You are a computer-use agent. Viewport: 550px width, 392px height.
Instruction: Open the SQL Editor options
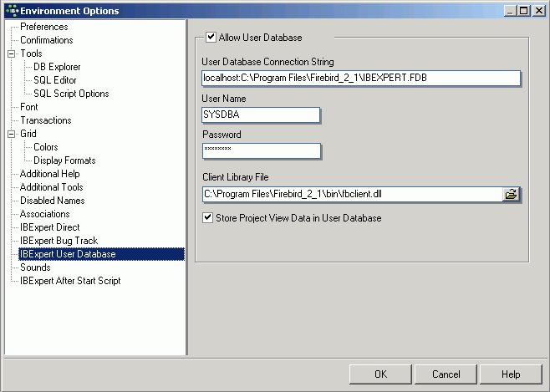(55, 80)
